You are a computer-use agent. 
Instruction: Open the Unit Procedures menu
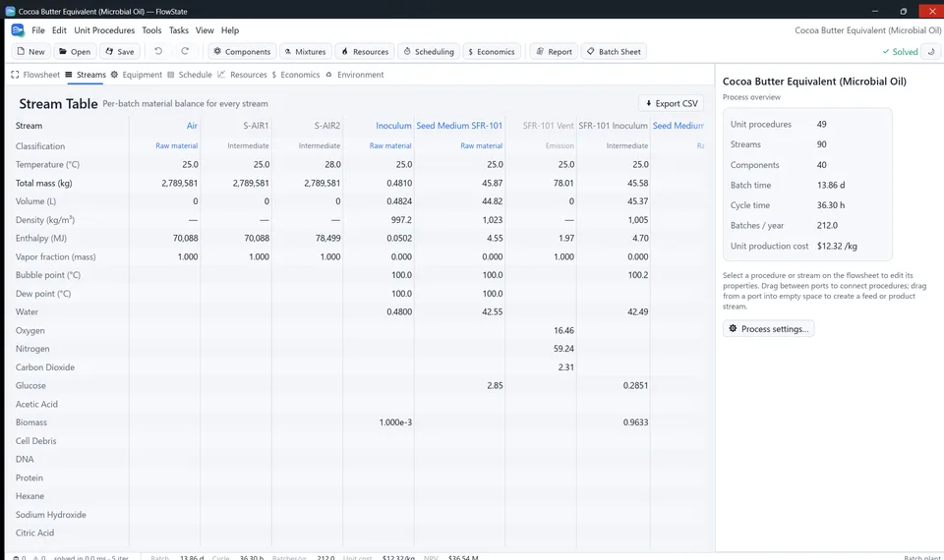tap(104, 30)
